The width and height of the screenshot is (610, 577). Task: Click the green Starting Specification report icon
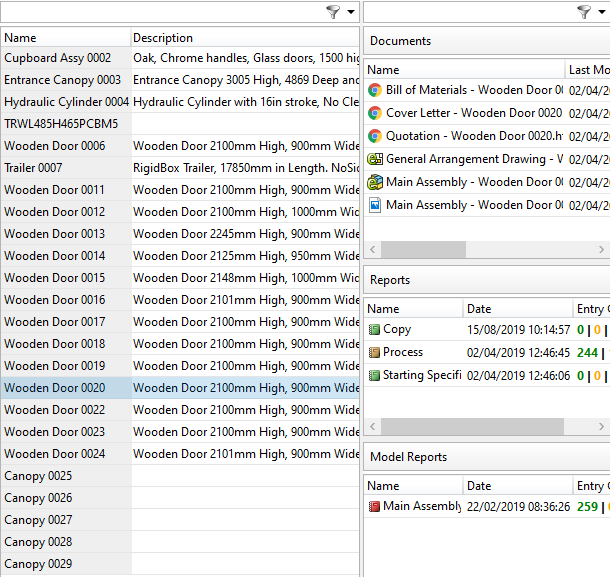point(375,376)
